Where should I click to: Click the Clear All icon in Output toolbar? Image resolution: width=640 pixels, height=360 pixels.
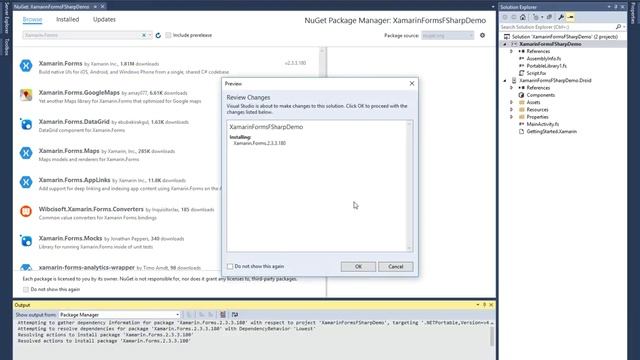[x=223, y=315]
